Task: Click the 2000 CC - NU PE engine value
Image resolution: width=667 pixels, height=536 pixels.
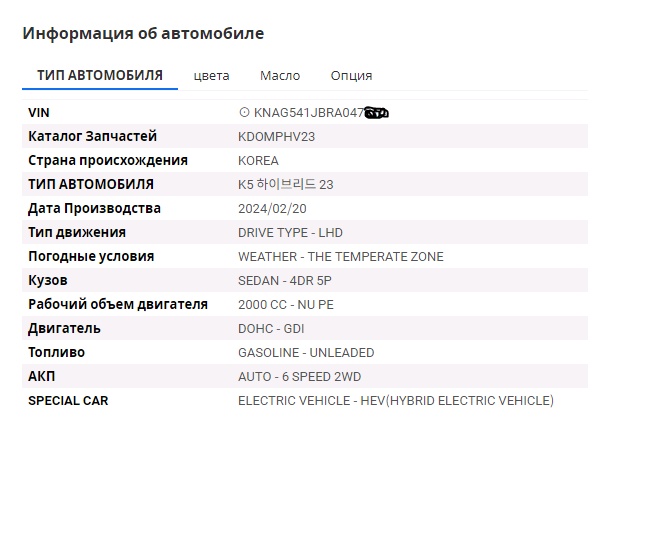Action: [x=286, y=305]
